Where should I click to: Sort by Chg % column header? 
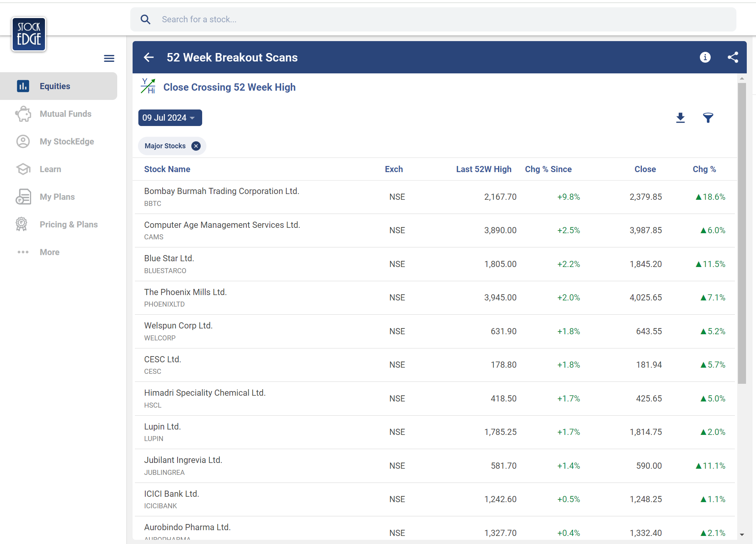pos(704,169)
